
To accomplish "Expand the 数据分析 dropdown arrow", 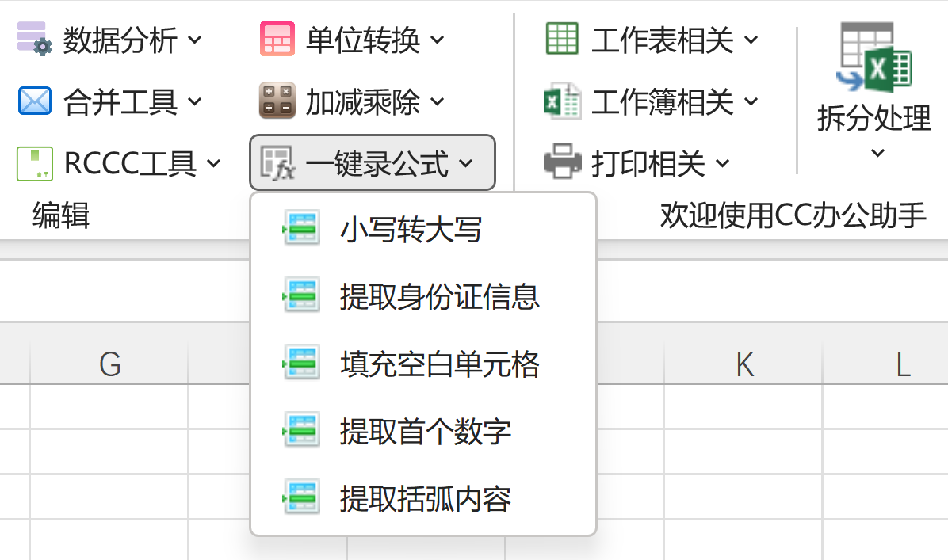I will (x=196, y=40).
